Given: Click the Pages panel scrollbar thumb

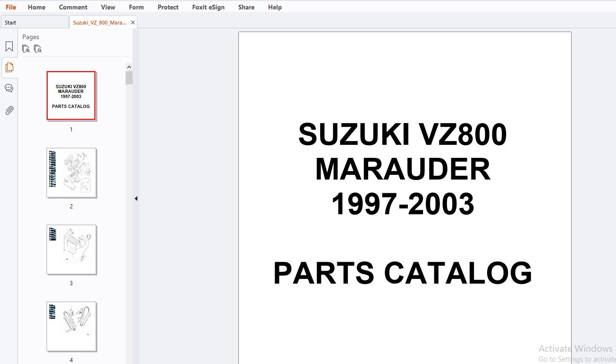Looking at the screenshot, I should coord(129,78).
